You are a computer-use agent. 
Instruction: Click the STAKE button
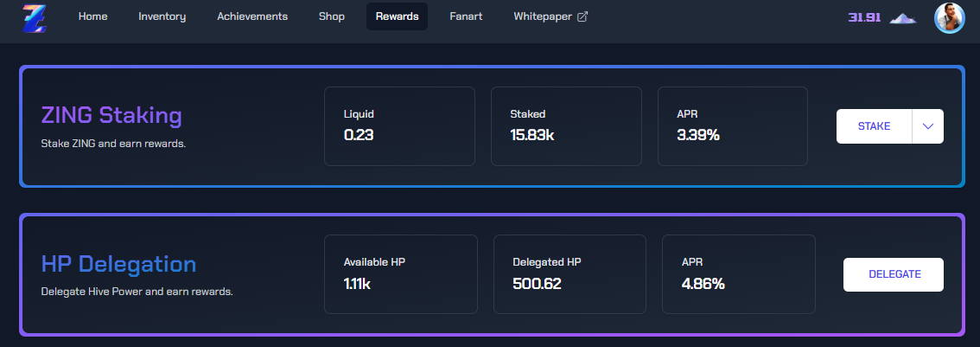[x=874, y=126]
